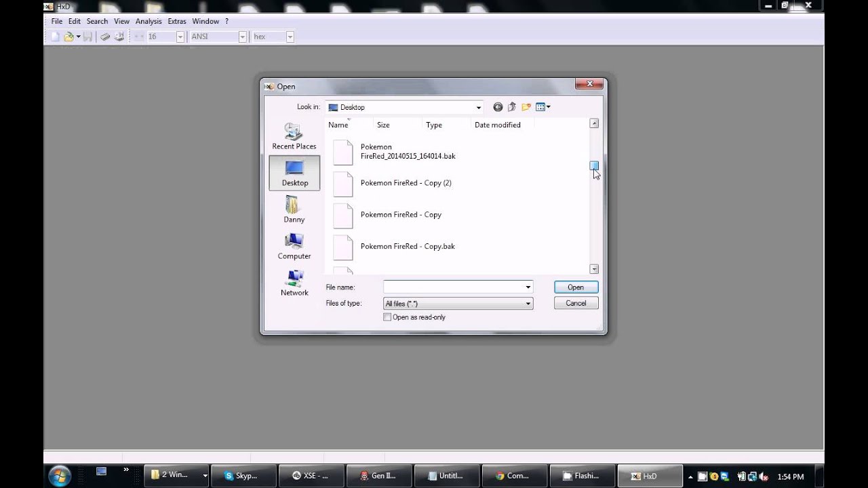868x488 pixels.
Task: Select Desktop in the places sidebar
Action: pos(294,173)
